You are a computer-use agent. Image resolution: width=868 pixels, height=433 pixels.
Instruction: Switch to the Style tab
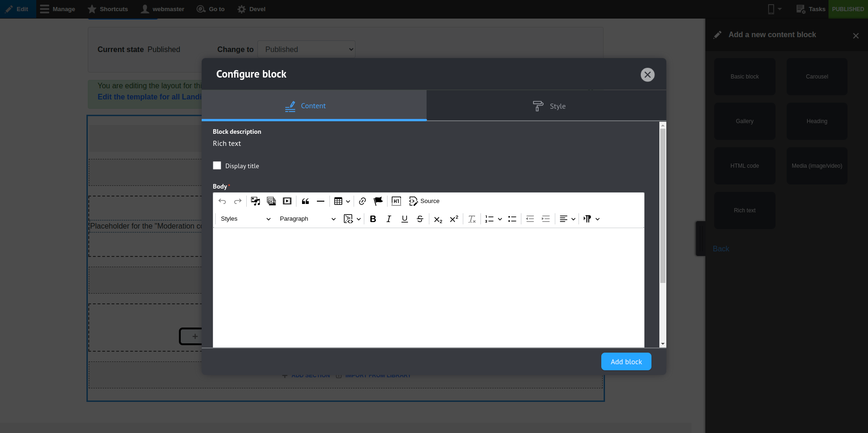546,106
